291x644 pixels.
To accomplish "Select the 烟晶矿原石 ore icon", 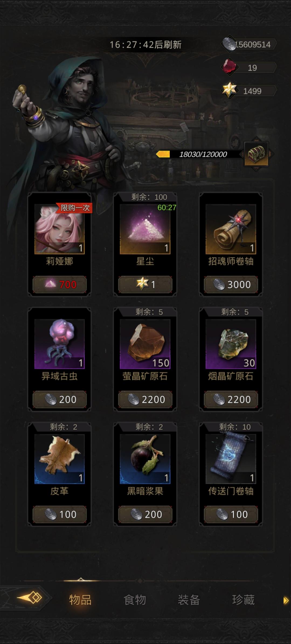I will coord(231,344).
